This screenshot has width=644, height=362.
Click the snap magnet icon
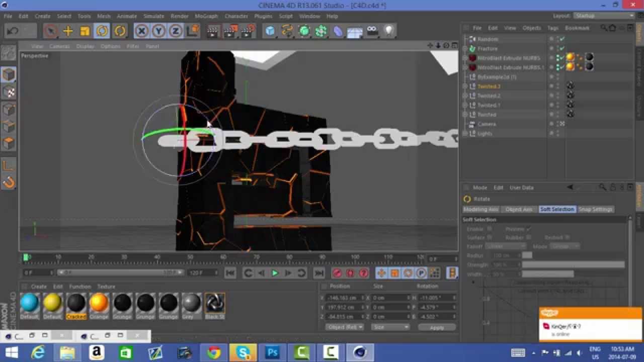[9, 182]
